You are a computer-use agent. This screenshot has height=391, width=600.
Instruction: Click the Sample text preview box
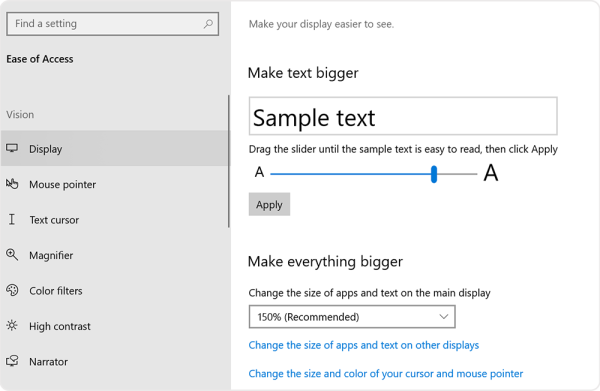click(x=403, y=116)
